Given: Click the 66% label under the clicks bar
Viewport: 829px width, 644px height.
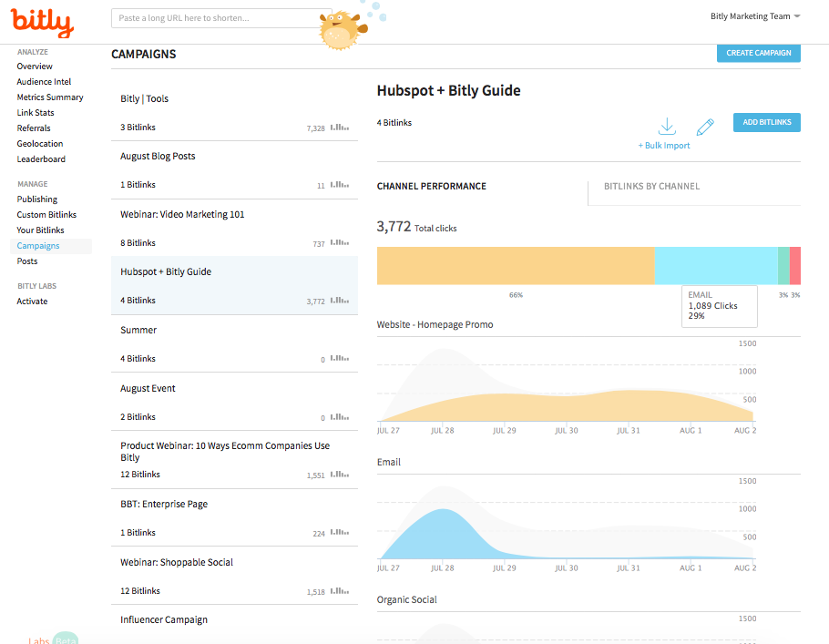Looking at the screenshot, I should click(516, 295).
